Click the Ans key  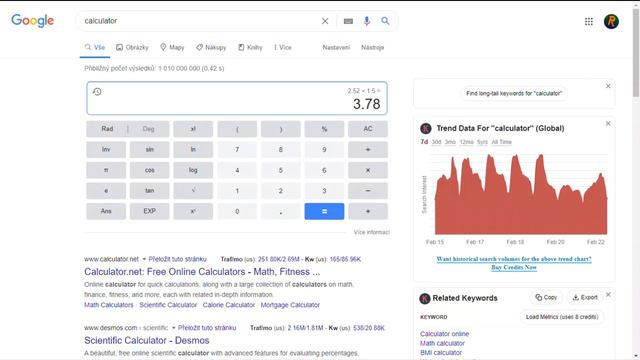pos(106,211)
